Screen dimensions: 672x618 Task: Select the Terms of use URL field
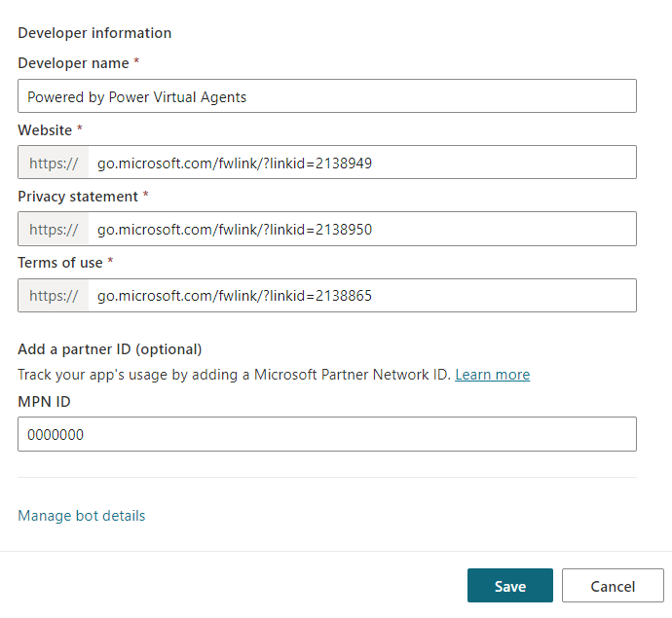[x=360, y=296]
